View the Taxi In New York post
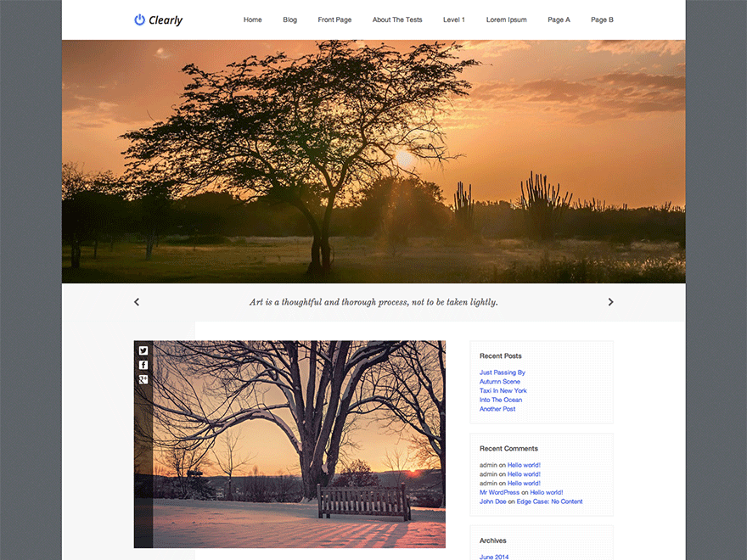 point(502,390)
